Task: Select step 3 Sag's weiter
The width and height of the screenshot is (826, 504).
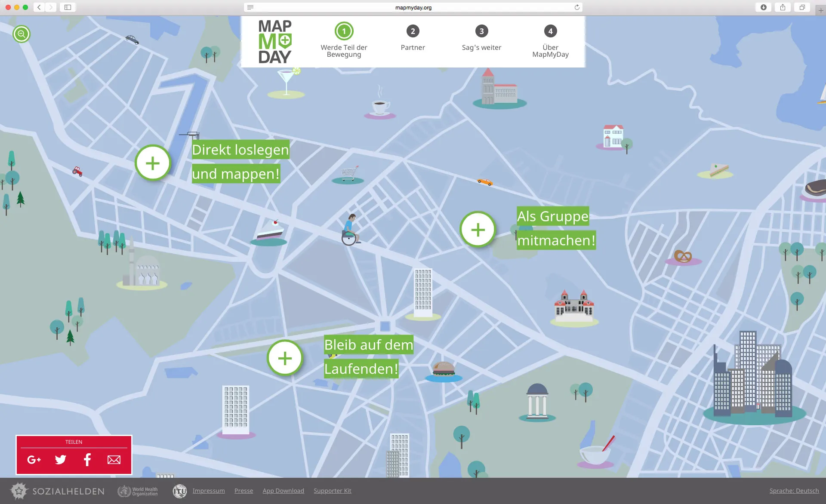Action: pyautogui.click(x=481, y=37)
